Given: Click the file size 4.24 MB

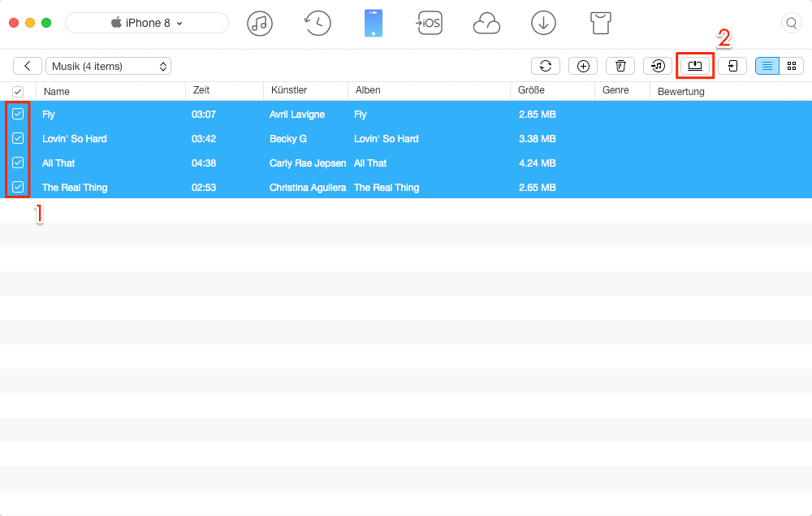Looking at the screenshot, I should click(538, 163).
